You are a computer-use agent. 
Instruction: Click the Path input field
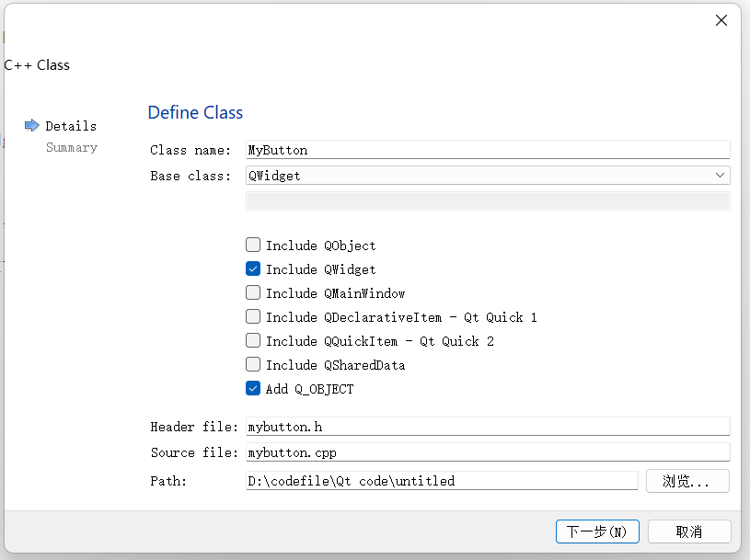coord(442,481)
